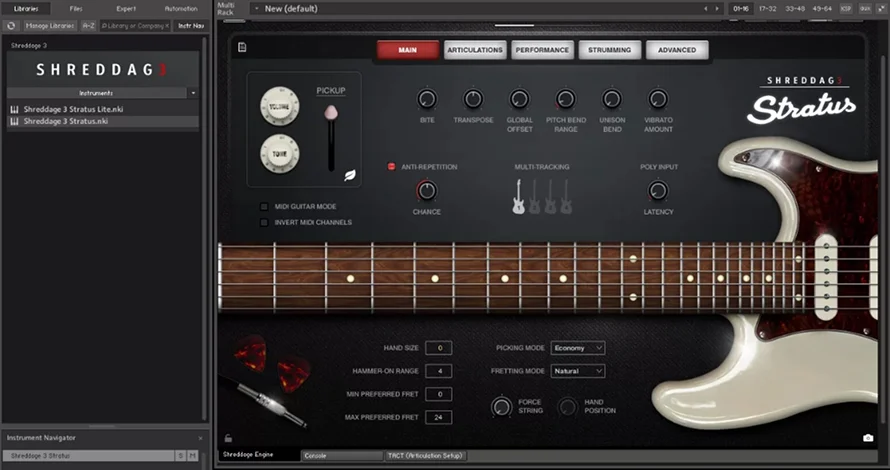Enable MIDI Guitar Mode checkbox

264,207
